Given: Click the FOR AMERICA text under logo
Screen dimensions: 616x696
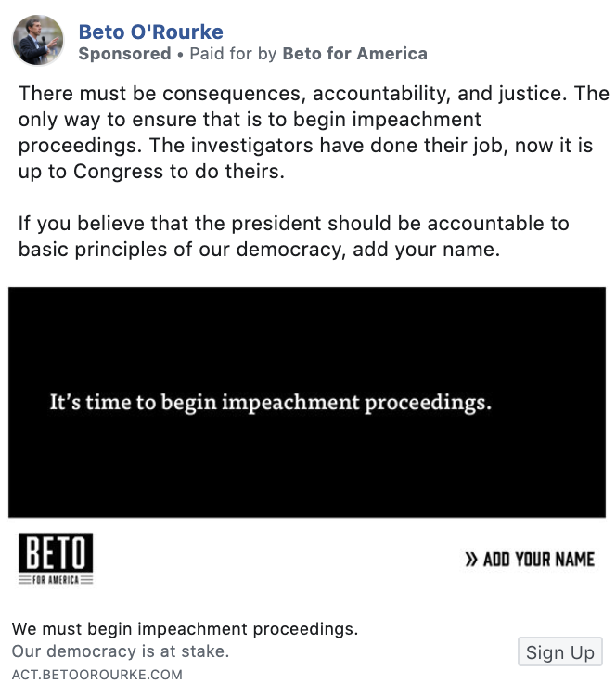Looking at the screenshot, I should click(56, 580).
